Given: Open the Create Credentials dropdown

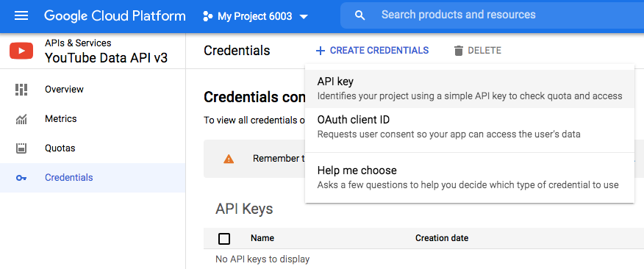Looking at the screenshot, I should click(372, 51).
